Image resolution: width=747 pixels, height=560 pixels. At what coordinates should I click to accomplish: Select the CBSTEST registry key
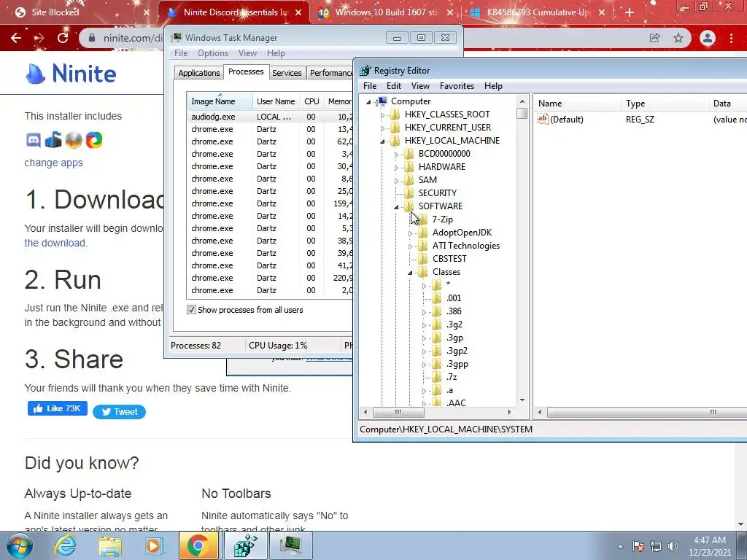(x=449, y=259)
